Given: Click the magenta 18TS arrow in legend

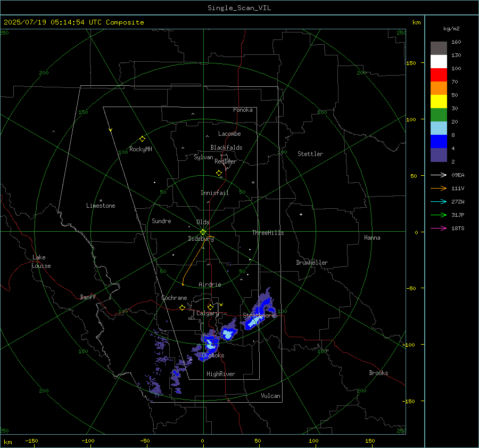Looking at the screenshot, I should [439, 228].
